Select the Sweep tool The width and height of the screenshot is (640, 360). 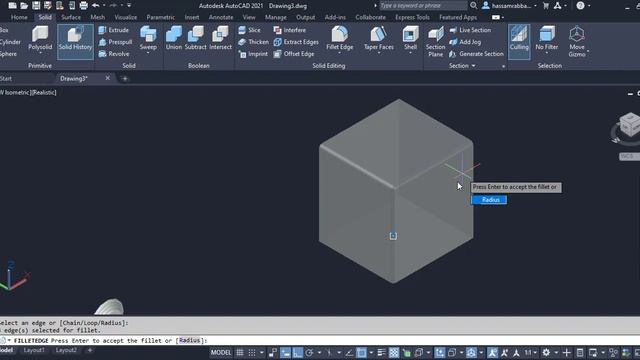[148, 39]
